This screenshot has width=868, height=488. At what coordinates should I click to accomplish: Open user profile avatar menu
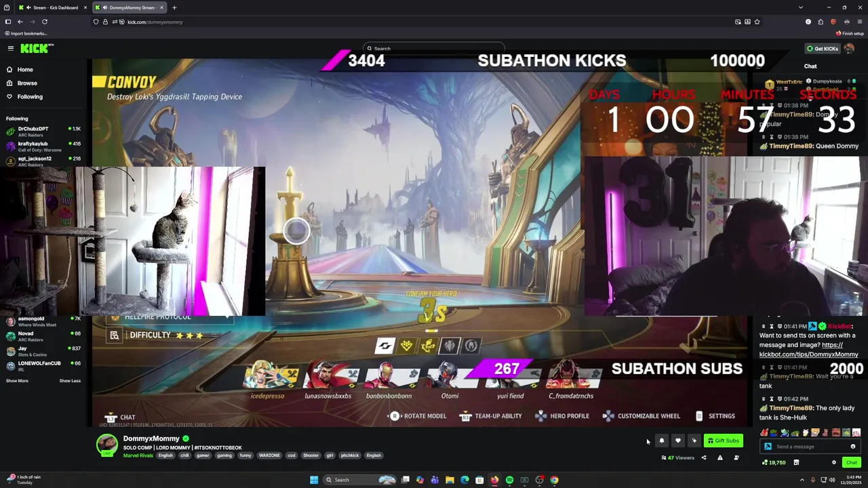click(849, 48)
